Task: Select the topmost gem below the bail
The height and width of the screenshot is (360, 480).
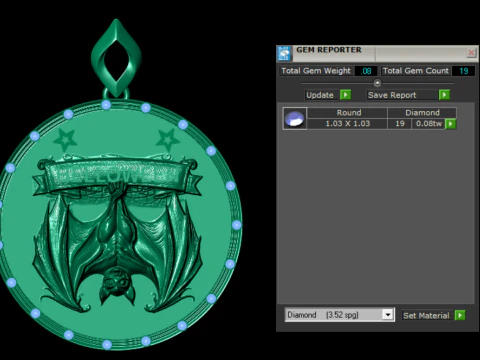Action: click(x=106, y=105)
